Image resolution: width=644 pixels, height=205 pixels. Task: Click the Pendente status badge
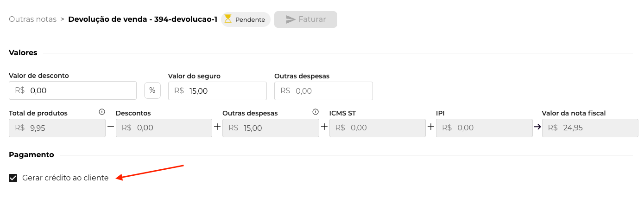click(246, 19)
